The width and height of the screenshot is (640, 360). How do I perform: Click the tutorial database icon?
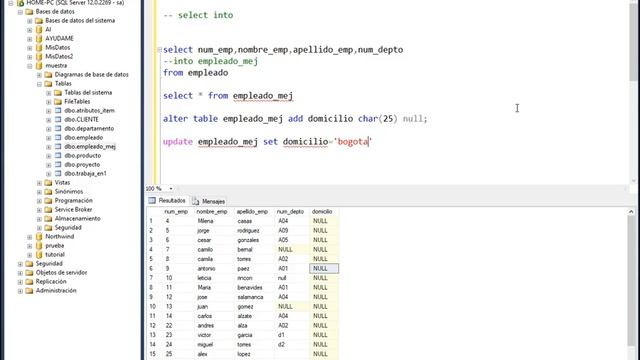pos(39,255)
